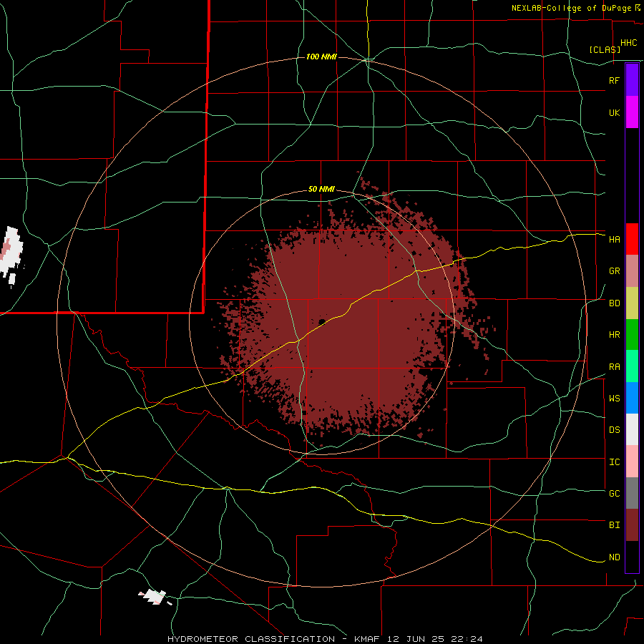The height and width of the screenshot is (644, 644).
Task: Click the mint RA legend swatch
Action: (632, 366)
